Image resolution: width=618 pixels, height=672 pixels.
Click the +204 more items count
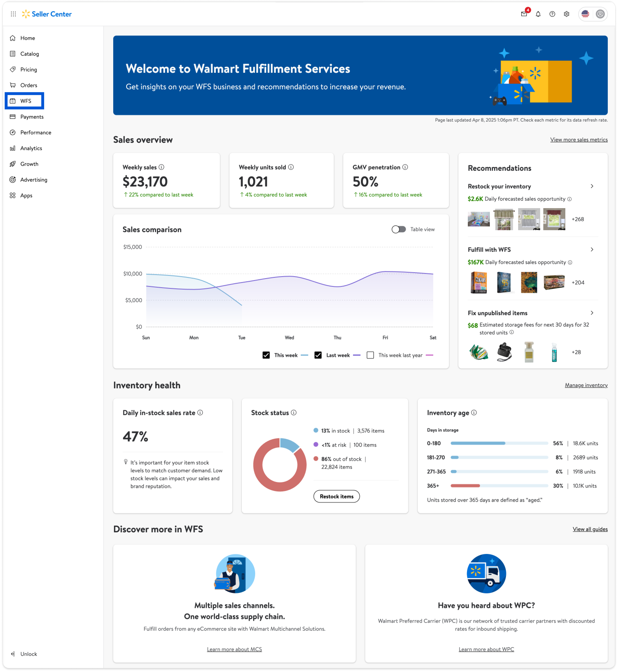click(578, 282)
